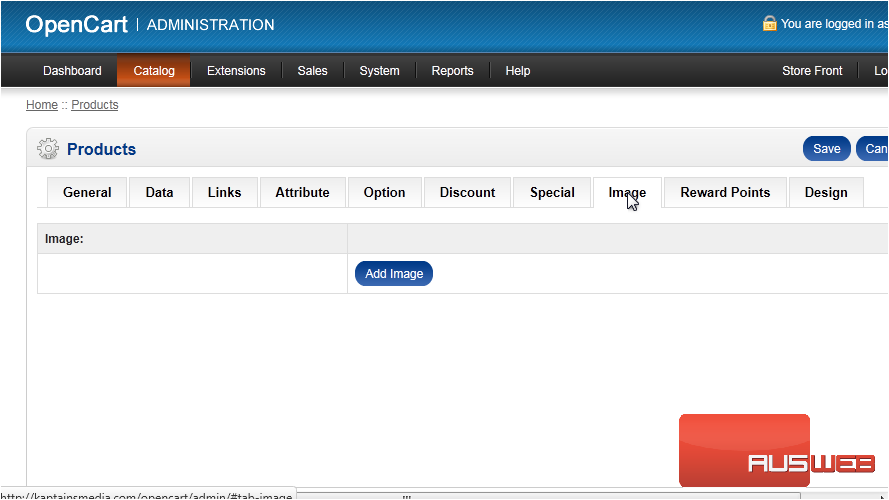The height and width of the screenshot is (500, 889).
Task: Click the OpenCart logo
Action: click(x=76, y=25)
